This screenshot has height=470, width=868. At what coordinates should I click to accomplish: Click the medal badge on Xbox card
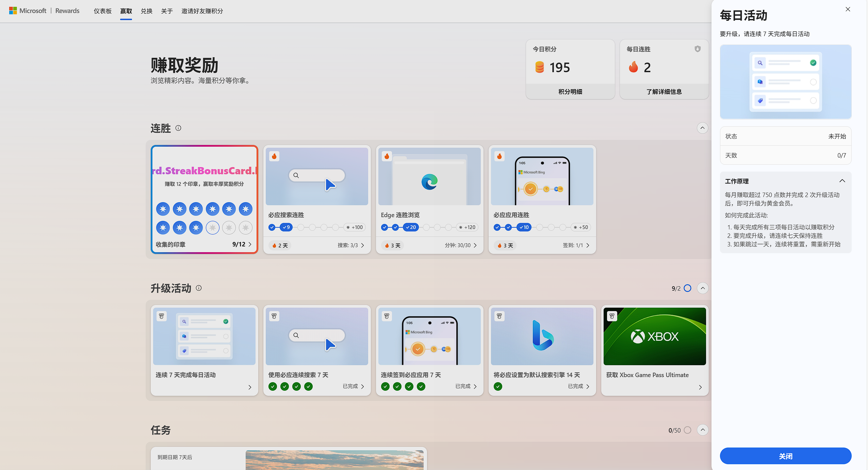tap(612, 316)
